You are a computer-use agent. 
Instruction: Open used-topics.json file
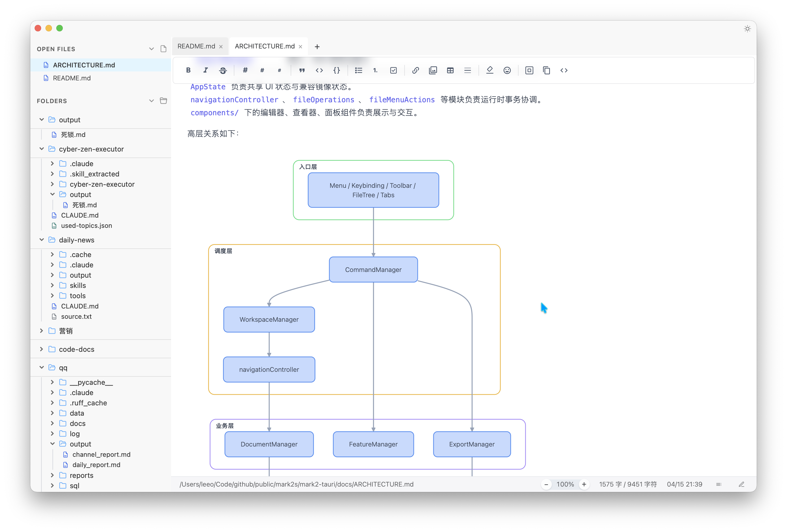[x=86, y=225]
